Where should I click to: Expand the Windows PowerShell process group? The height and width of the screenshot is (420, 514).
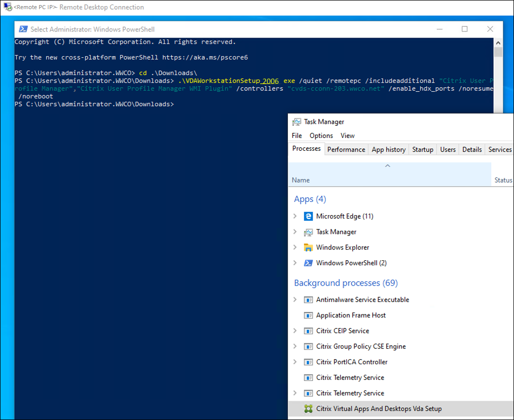tap(295, 263)
